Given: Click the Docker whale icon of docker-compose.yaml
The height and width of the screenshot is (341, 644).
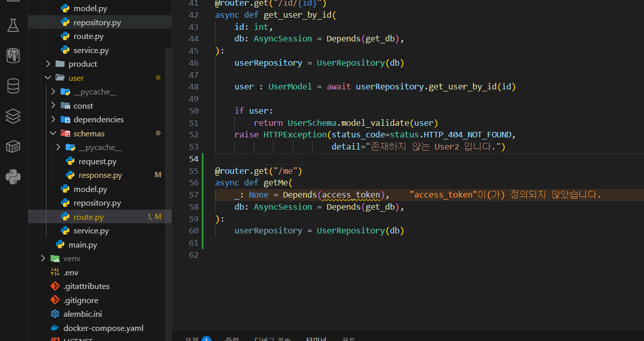Looking at the screenshot, I should [55, 328].
